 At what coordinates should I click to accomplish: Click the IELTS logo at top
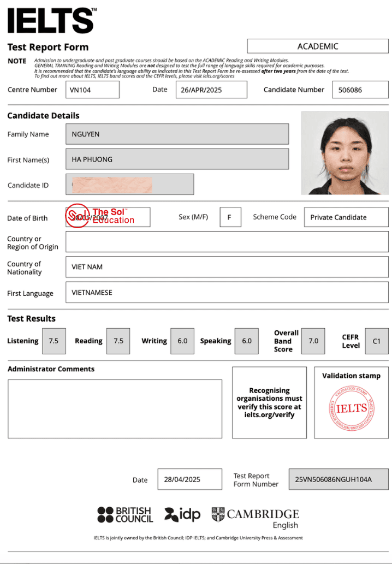[52, 21]
